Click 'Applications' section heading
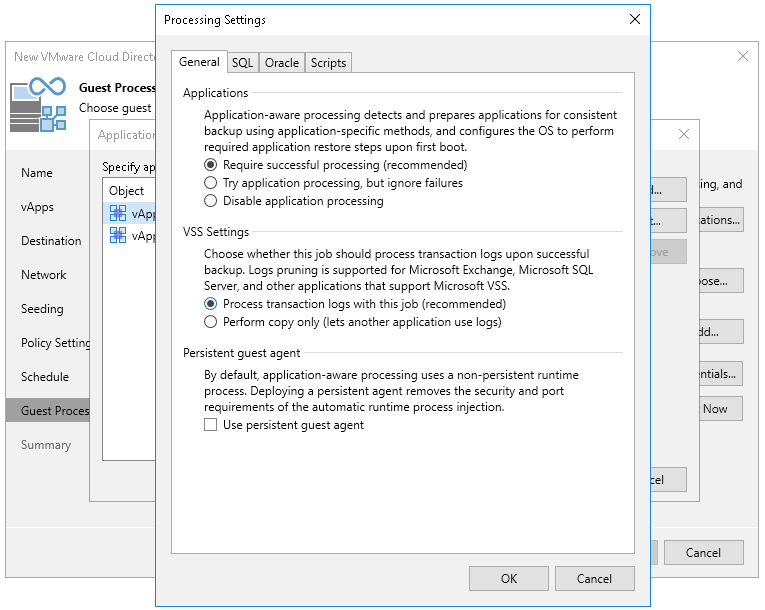Viewport: 765px width, 610px height. coord(215,93)
